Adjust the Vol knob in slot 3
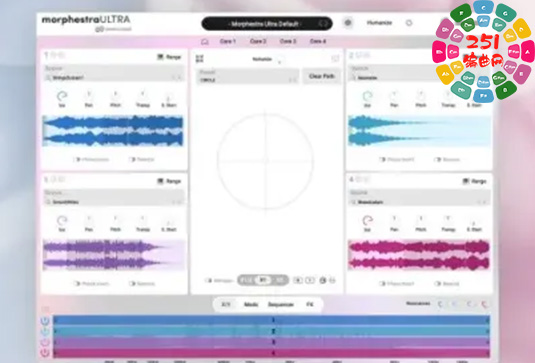This screenshot has width=535, height=363. coord(62,221)
